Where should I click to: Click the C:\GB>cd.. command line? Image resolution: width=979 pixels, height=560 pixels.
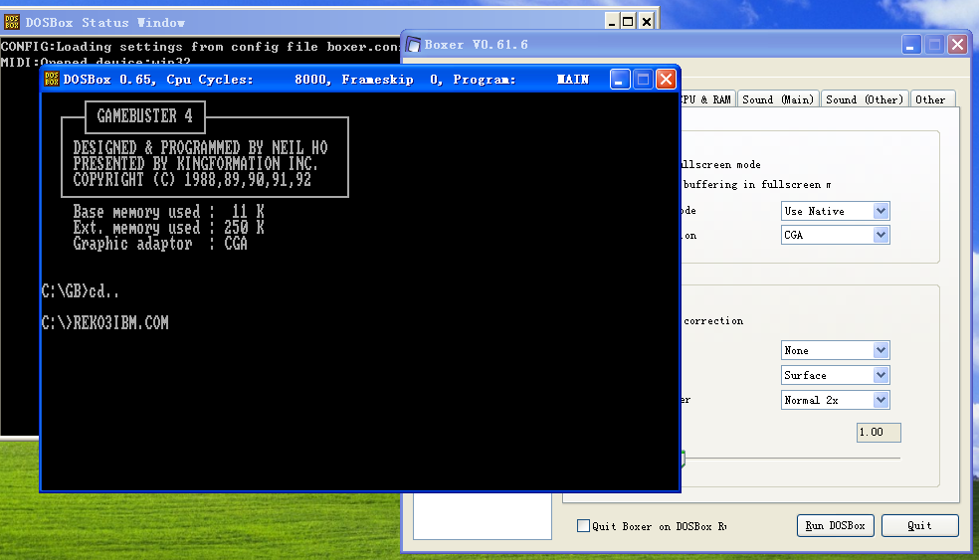tap(80, 291)
